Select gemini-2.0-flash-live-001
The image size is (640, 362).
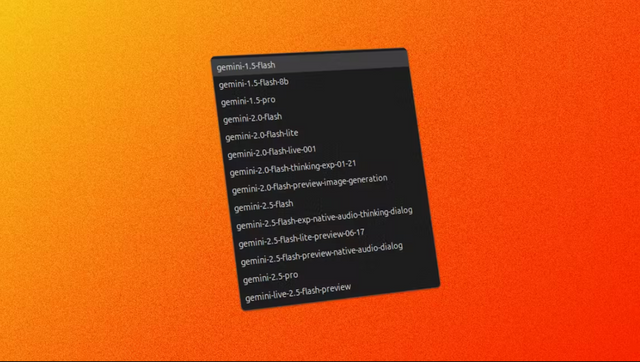click(x=272, y=152)
